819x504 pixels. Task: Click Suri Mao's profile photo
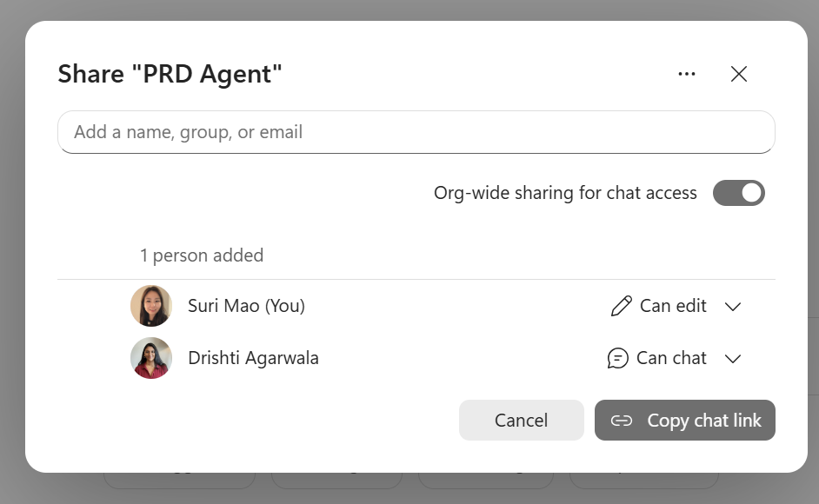(151, 306)
